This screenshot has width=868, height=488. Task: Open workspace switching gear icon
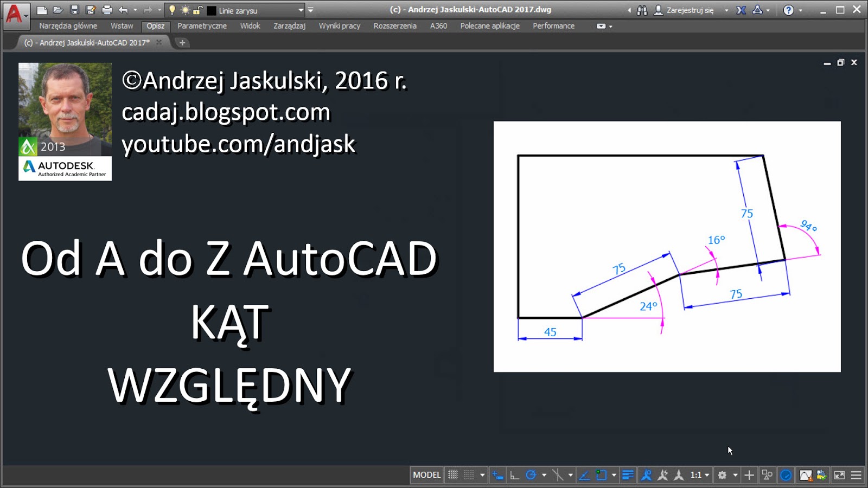[722, 475]
